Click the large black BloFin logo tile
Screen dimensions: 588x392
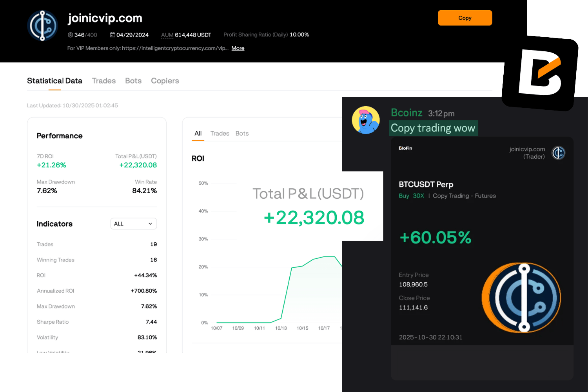540,73
